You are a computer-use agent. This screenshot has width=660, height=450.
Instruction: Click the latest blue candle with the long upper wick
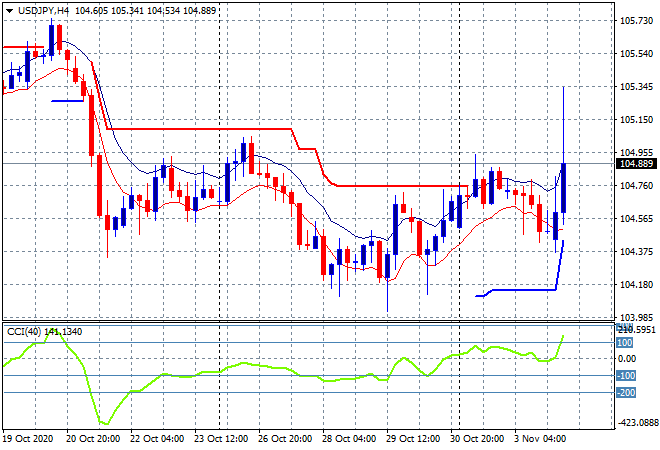tap(563, 188)
